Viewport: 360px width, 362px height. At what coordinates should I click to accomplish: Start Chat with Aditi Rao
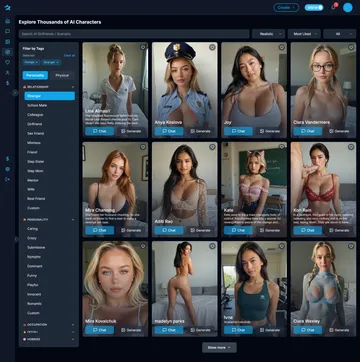pos(169,230)
